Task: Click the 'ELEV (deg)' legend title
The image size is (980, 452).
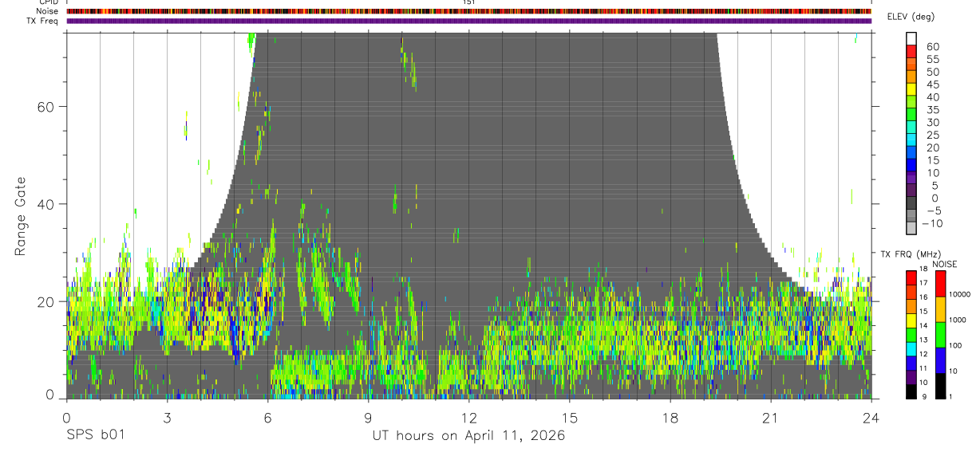Action: pyautogui.click(x=912, y=16)
